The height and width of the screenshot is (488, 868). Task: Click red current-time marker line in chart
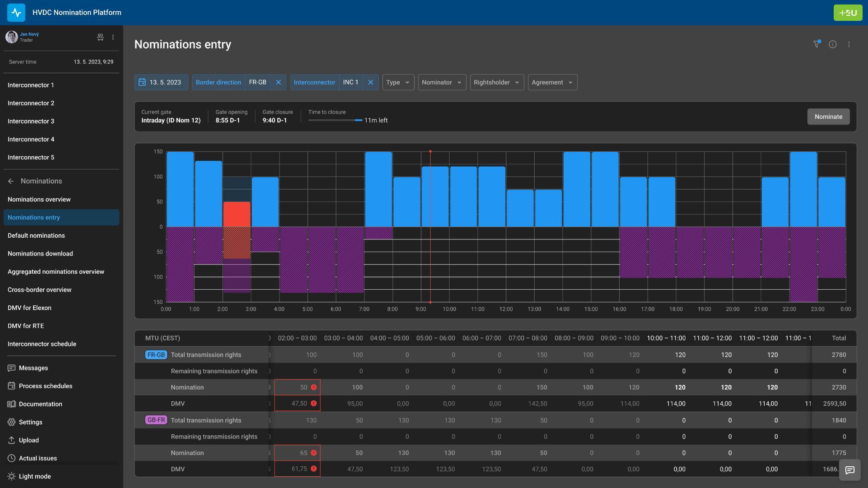[430, 226]
